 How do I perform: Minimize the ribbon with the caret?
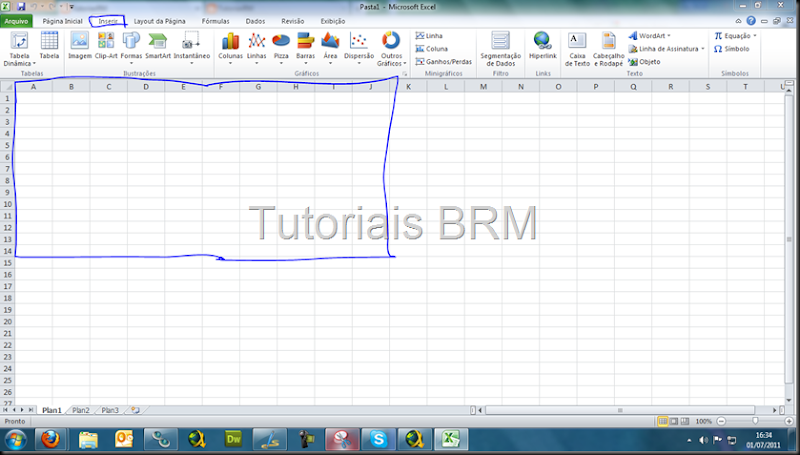(738, 21)
